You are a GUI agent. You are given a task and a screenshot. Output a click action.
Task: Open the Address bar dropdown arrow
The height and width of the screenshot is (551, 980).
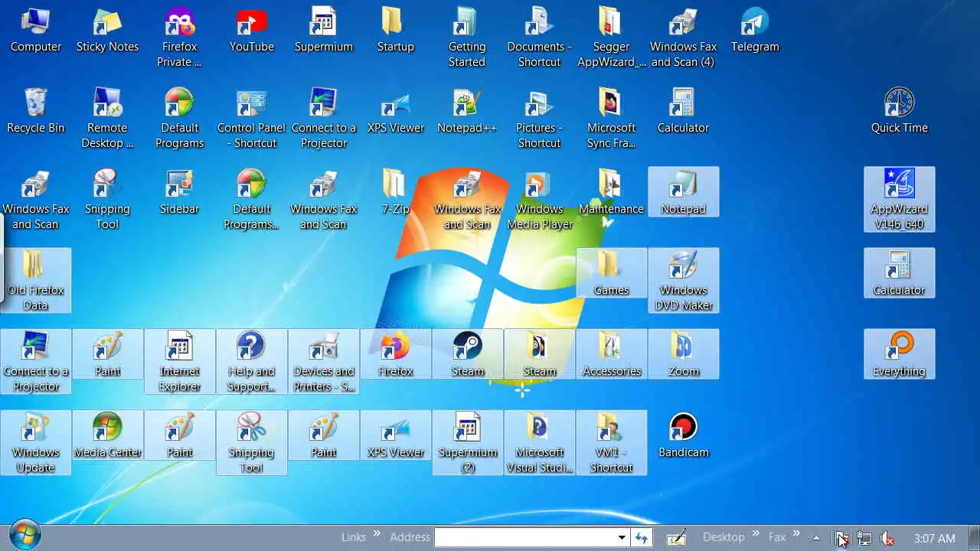pyautogui.click(x=622, y=538)
